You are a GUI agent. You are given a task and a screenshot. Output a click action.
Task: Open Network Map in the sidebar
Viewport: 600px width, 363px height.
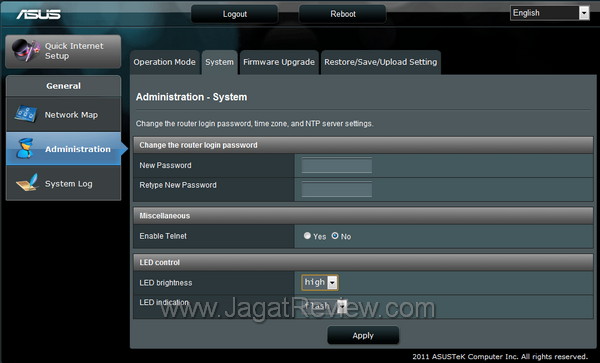(x=64, y=114)
